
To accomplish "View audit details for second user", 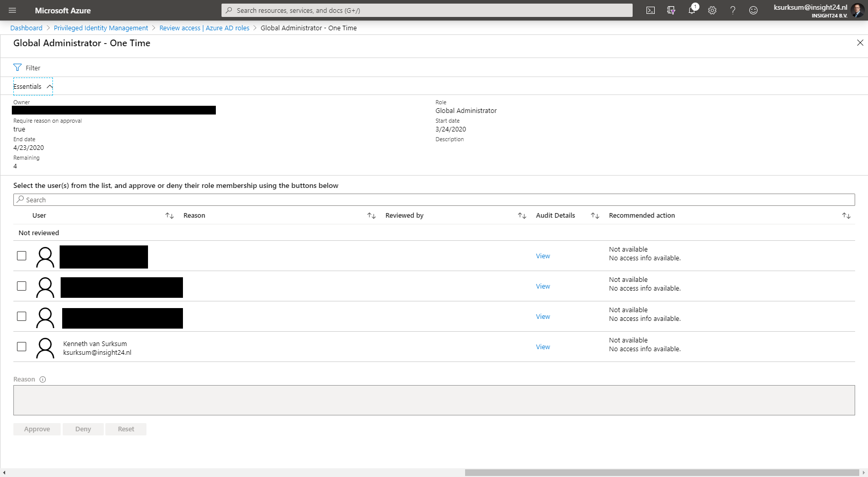I will tap(543, 287).
